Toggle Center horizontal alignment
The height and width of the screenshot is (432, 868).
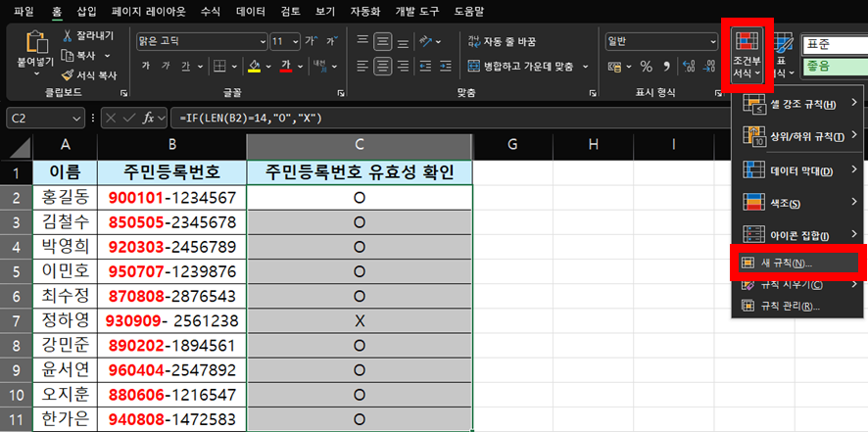382,67
